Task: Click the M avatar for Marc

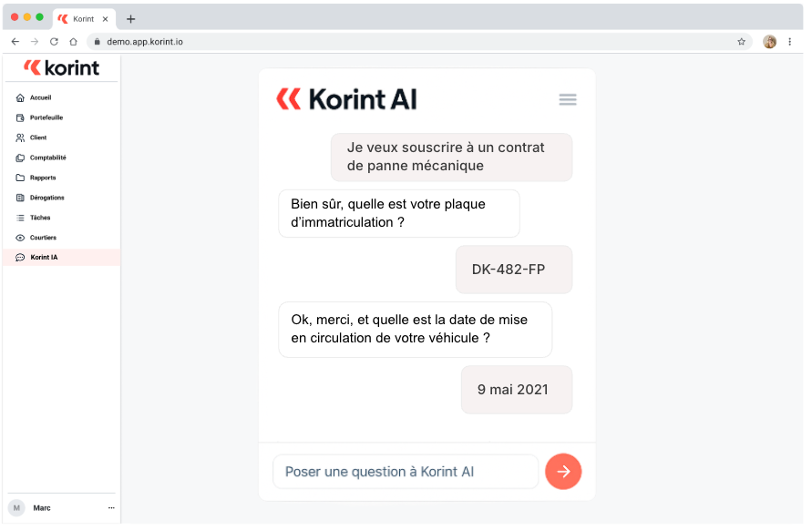Action: [x=16, y=508]
